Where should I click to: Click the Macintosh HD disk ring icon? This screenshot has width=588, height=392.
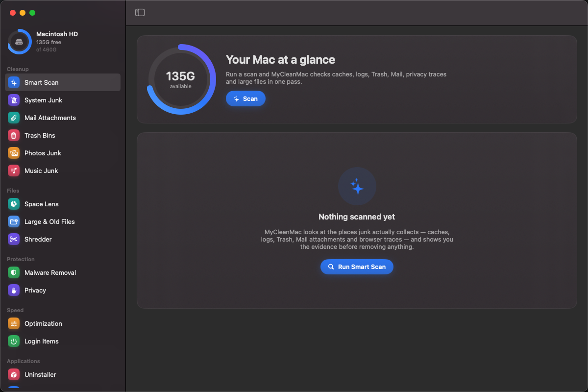coord(20,42)
